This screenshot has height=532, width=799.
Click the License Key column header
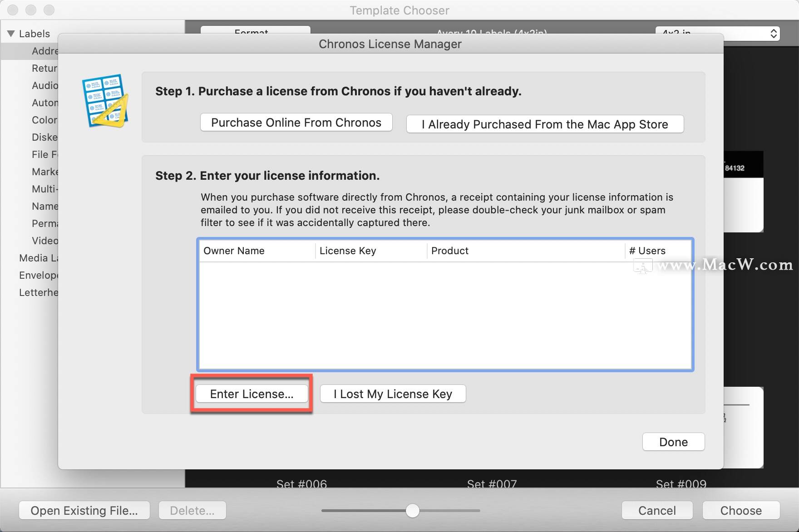click(371, 251)
